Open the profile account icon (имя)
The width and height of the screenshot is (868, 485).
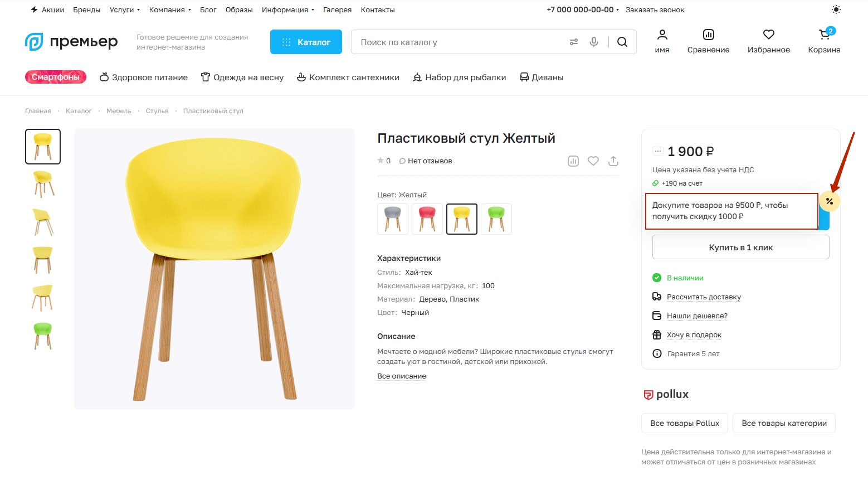(662, 42)
